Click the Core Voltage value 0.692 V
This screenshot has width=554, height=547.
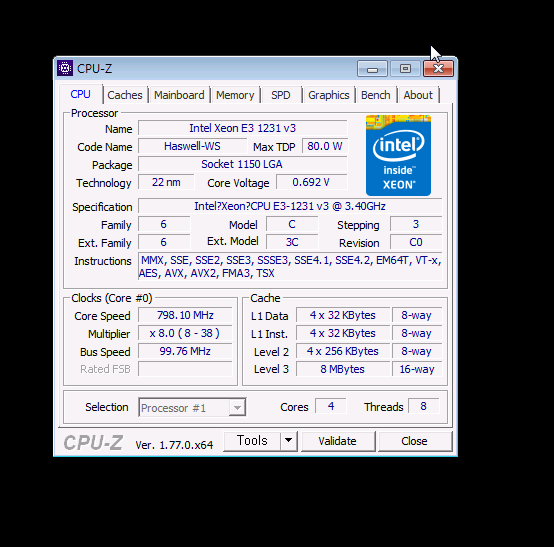(311, 182)
